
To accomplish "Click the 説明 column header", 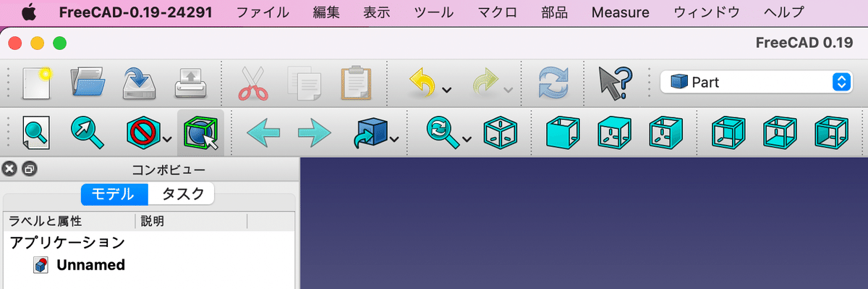I will coord(191,222).
